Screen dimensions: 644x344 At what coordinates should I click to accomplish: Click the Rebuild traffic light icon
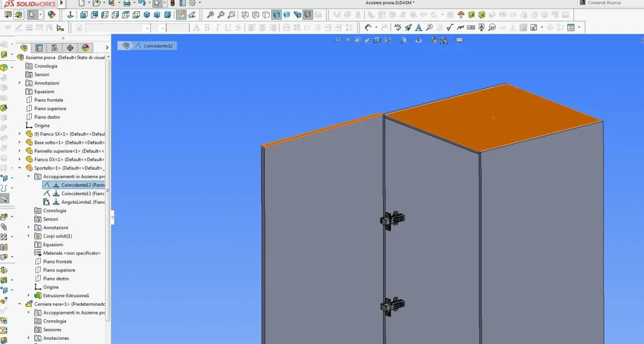pos(173,3)
